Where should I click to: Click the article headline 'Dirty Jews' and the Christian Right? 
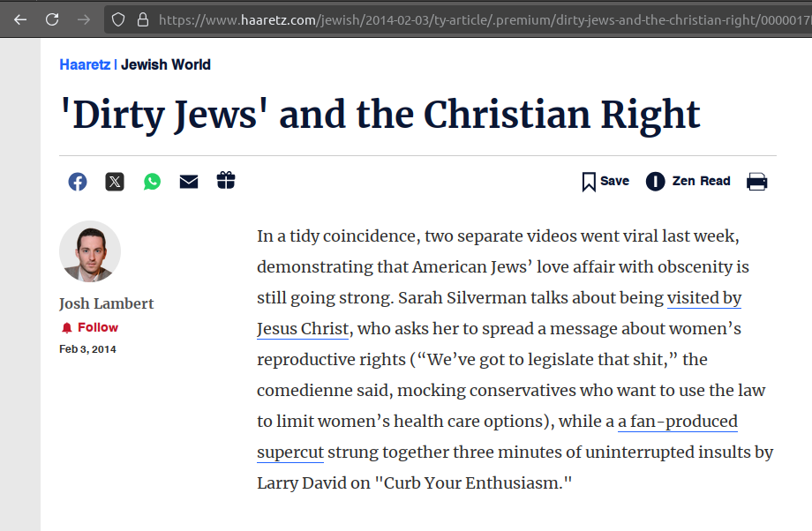pos(380,115)
